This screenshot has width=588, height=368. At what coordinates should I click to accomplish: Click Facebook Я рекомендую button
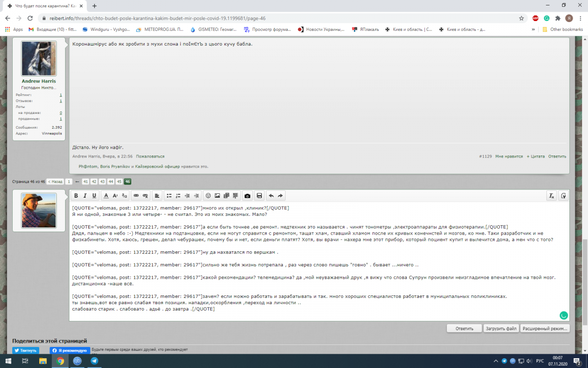[x=70, y=351]
